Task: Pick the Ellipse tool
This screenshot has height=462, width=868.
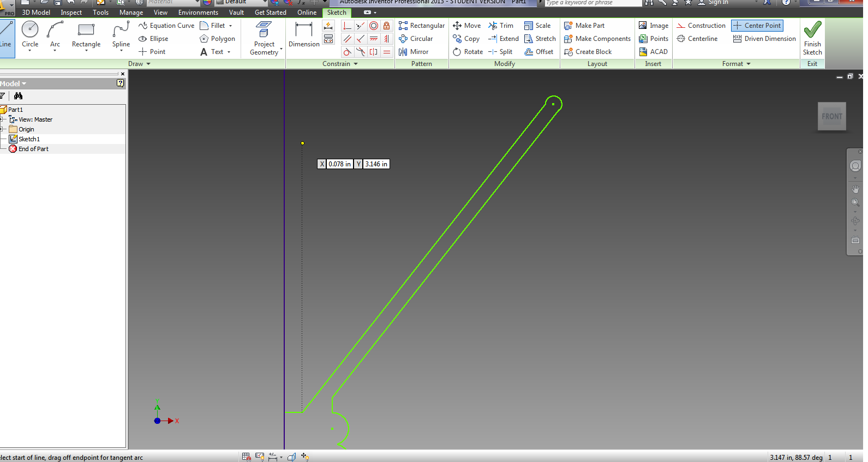Action: [153, 39]
